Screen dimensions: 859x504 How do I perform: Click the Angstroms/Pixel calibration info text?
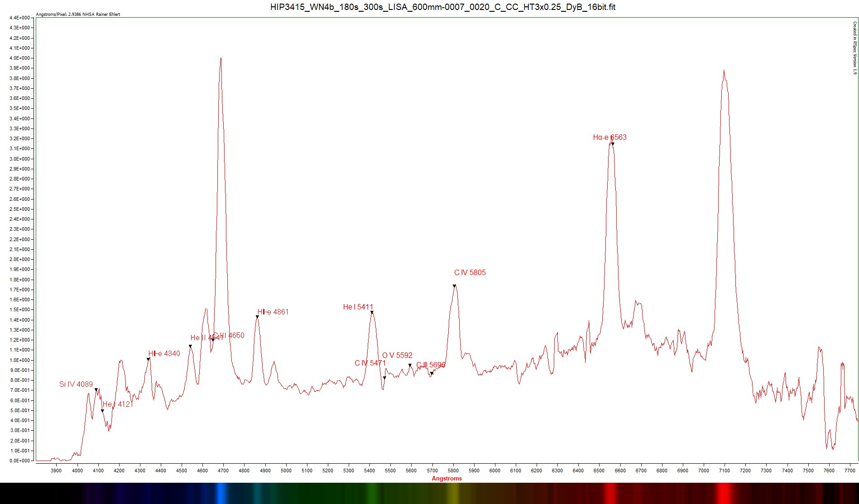pos(78,14)
